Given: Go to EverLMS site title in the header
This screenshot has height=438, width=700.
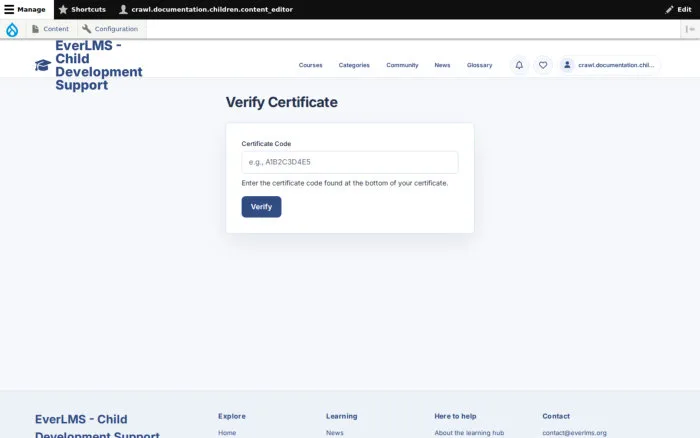Looking at the screenshot, I should (99, 65).
